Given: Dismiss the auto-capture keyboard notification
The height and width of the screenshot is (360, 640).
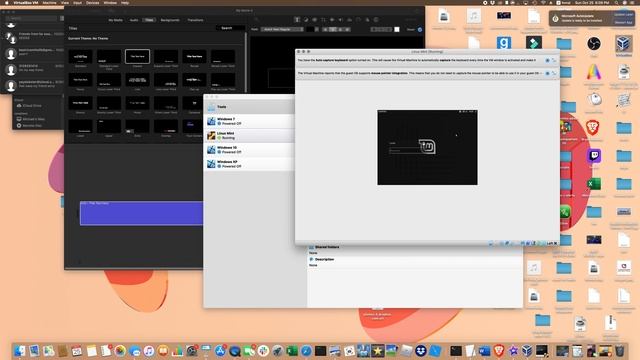Looking at the screenshot, I should point(547,60).
